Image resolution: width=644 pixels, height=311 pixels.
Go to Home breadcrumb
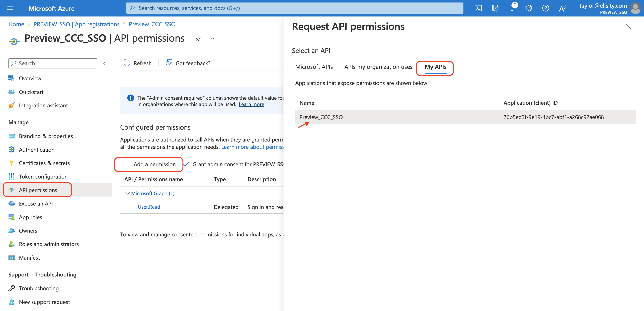pos(16,24)
